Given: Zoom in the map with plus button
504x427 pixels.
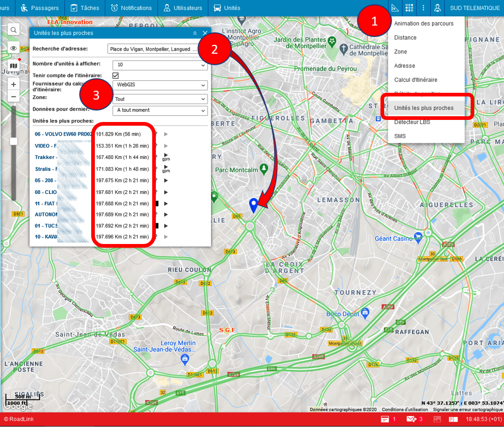Looking at the screenshot, I should (14, 84).
